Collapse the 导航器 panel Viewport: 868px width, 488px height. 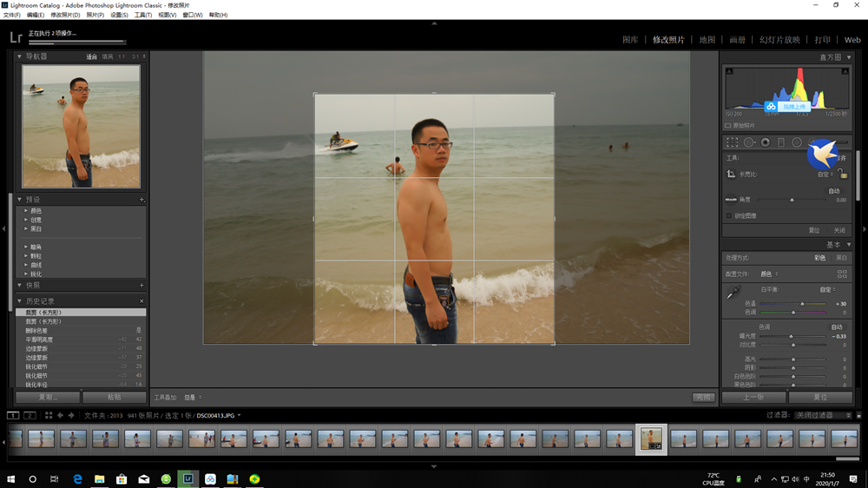(x=20, y=57)
